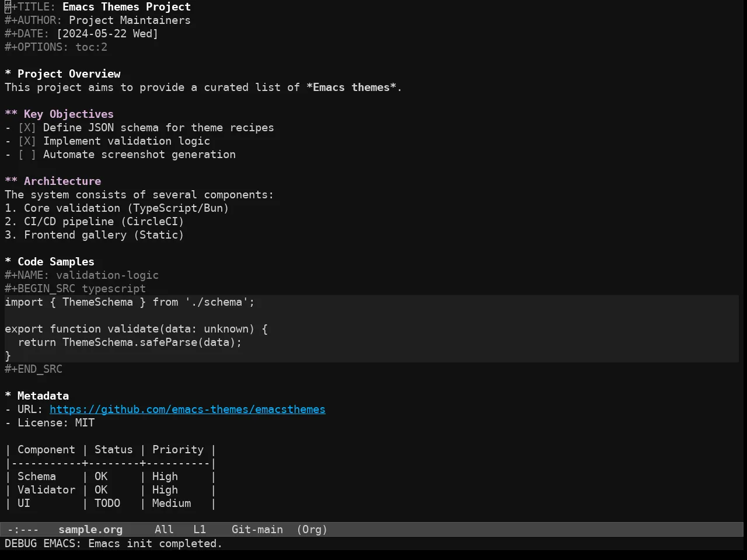Open the GitHub emacsthemes URL link
Image resolution: width=747 pixels, height=560 pixels.
tap(187, 409)
